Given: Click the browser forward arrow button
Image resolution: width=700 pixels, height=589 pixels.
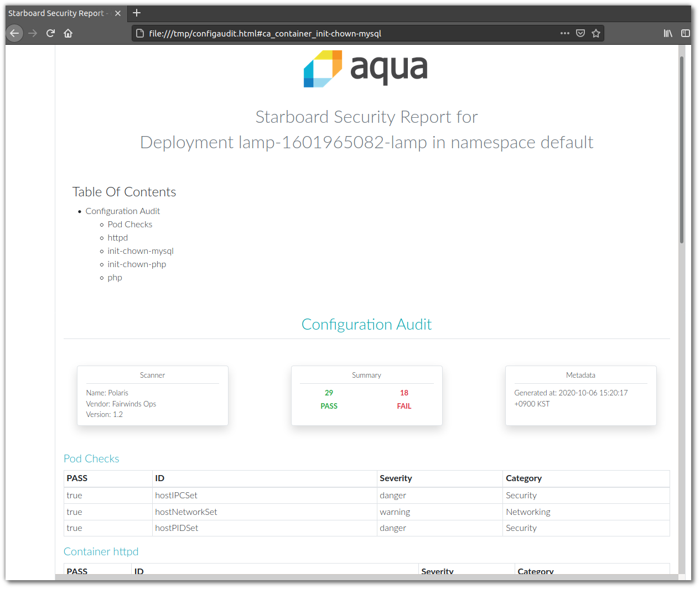Looking at the screenshot, I should click(x=33, y=33).
